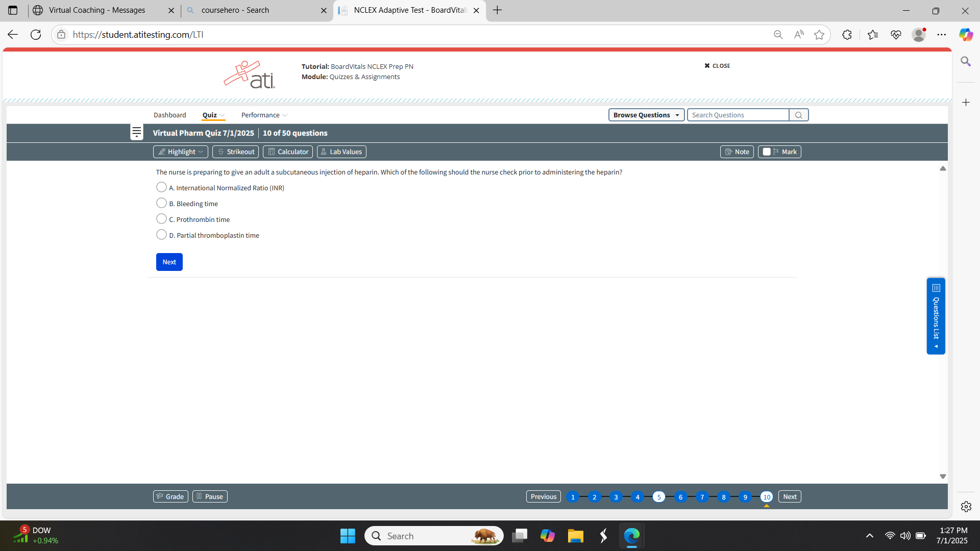Viewport: 980px width, 551px height.
Task: Open the Lab Values reference
Action: coord(341,152)
